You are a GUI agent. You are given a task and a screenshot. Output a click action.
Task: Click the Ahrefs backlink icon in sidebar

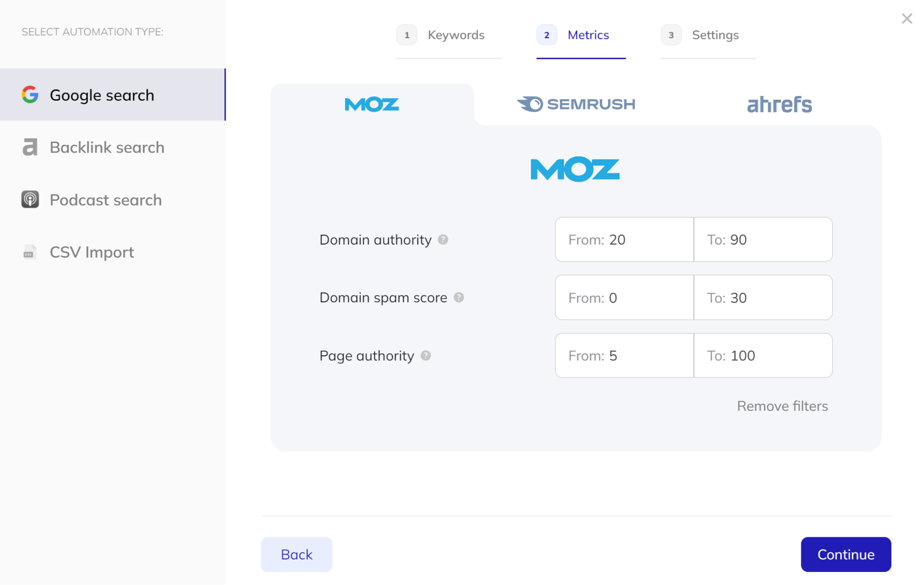30,147
